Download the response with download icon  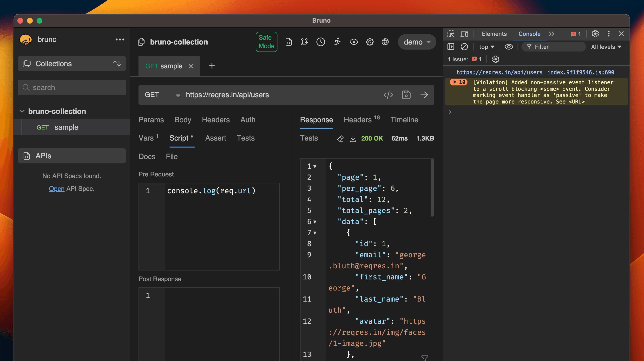(x=353, y=138)
